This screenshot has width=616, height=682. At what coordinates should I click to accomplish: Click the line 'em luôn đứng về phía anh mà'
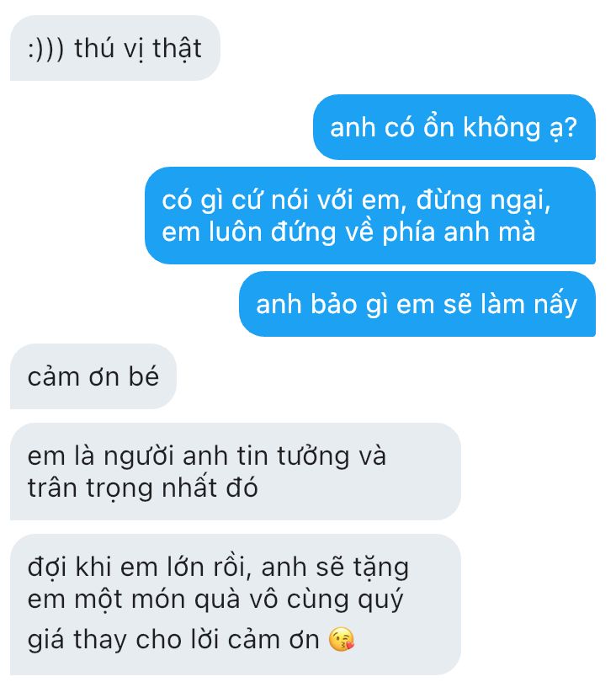point(348,232)
